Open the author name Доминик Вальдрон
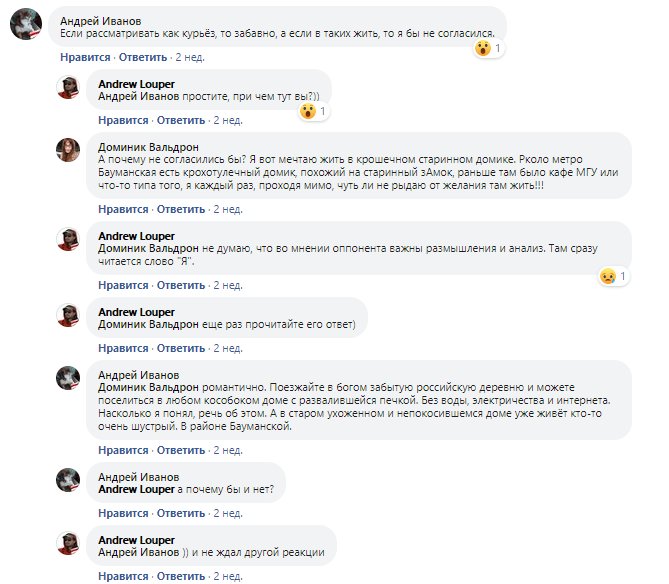The image size is (669, 584). pyautogui.click(x=147, y=145)
